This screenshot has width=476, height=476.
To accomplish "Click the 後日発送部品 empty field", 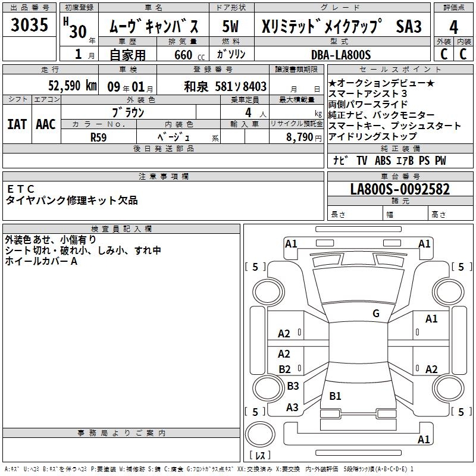I will [x=163, y=160].
